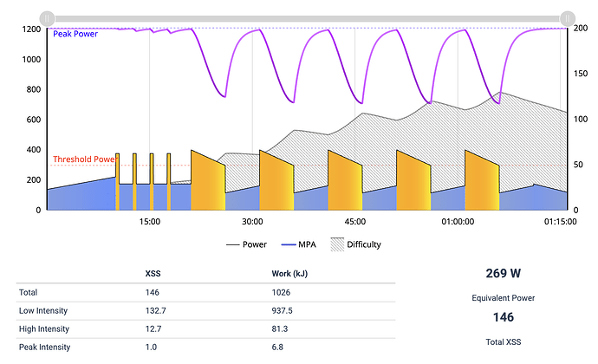Click the hatched Difficulty swatch in the legend
The height and width of the screenshot is (364, 598).
coord(336,244)
